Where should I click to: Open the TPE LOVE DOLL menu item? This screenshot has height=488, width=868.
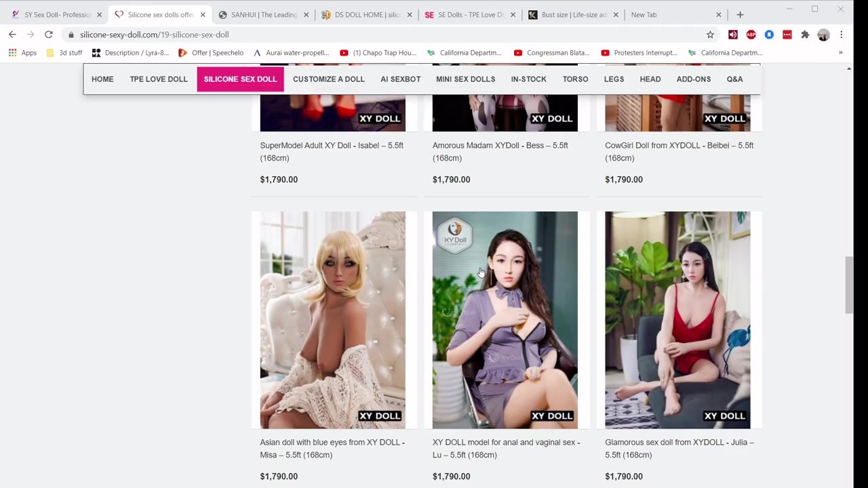(x=159, y=79)
